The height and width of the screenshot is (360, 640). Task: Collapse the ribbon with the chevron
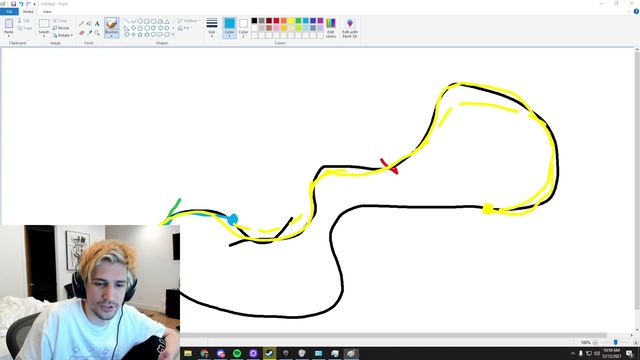click(629, 11)
